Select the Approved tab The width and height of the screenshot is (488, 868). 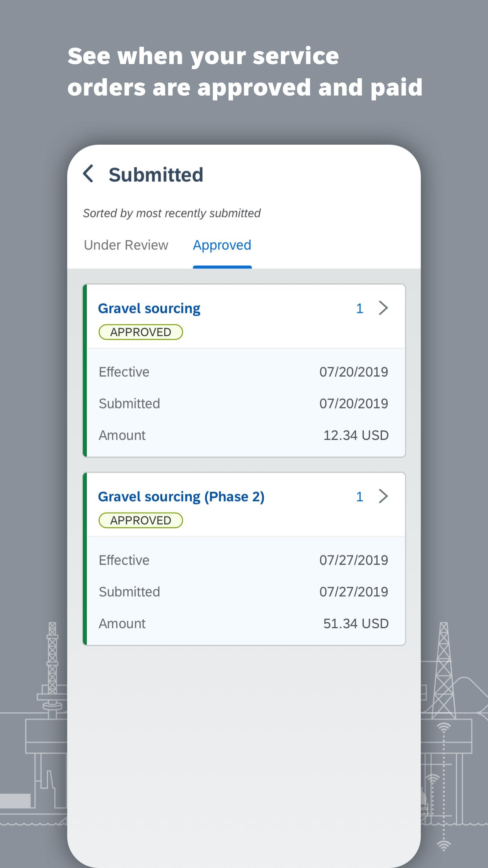tap(222, 245)
